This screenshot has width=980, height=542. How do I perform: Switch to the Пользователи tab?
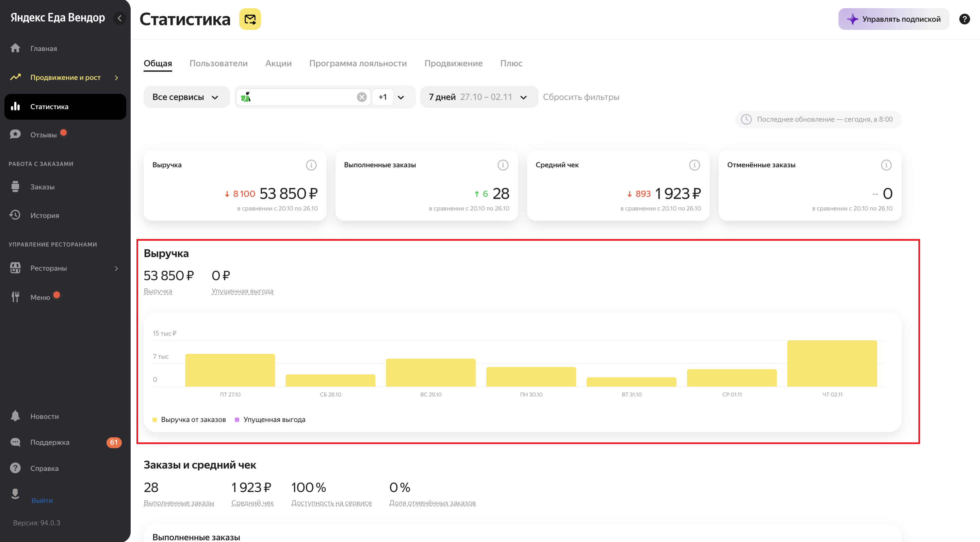coord(218,64)
